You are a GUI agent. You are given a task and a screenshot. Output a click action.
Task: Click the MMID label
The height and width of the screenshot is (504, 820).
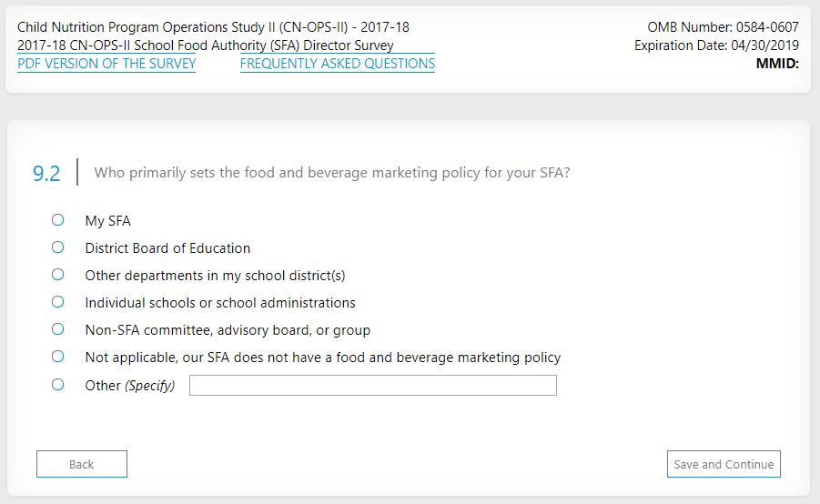[777, 64]
